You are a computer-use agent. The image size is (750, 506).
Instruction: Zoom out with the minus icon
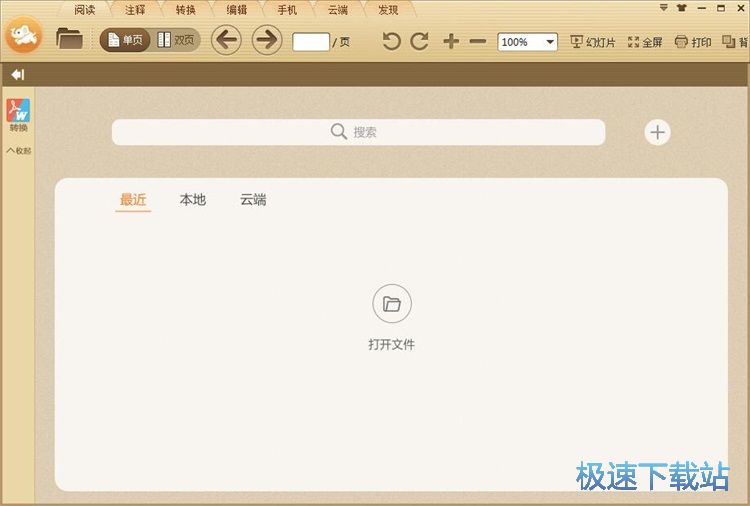click(478, 42)
